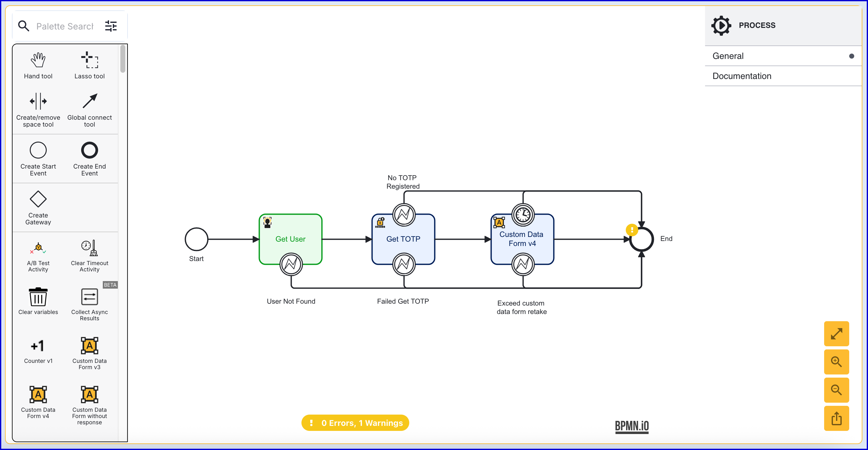This screenshot has height=450, width=868.
Task: Expand the General properties section
Action: (782, 56)
